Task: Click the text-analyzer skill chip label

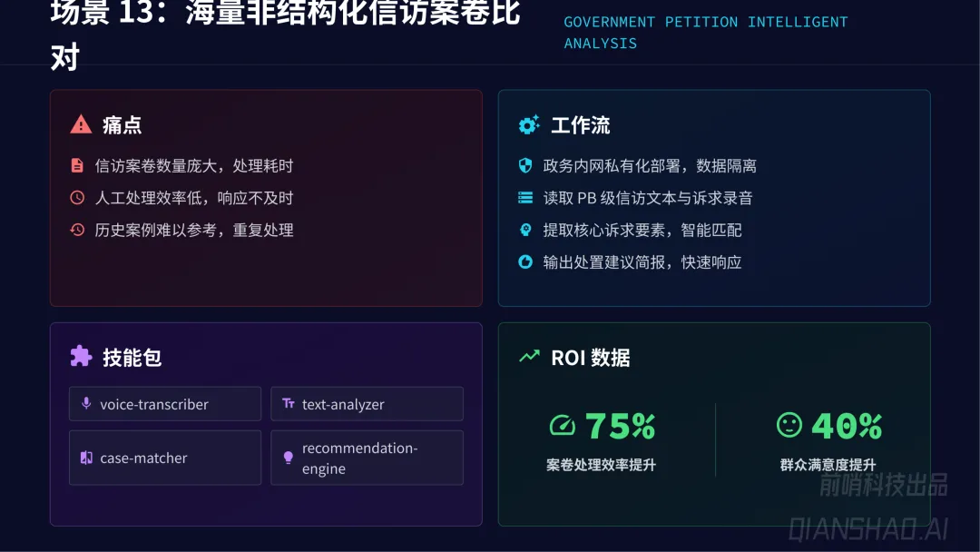Action: click(343, 404)
